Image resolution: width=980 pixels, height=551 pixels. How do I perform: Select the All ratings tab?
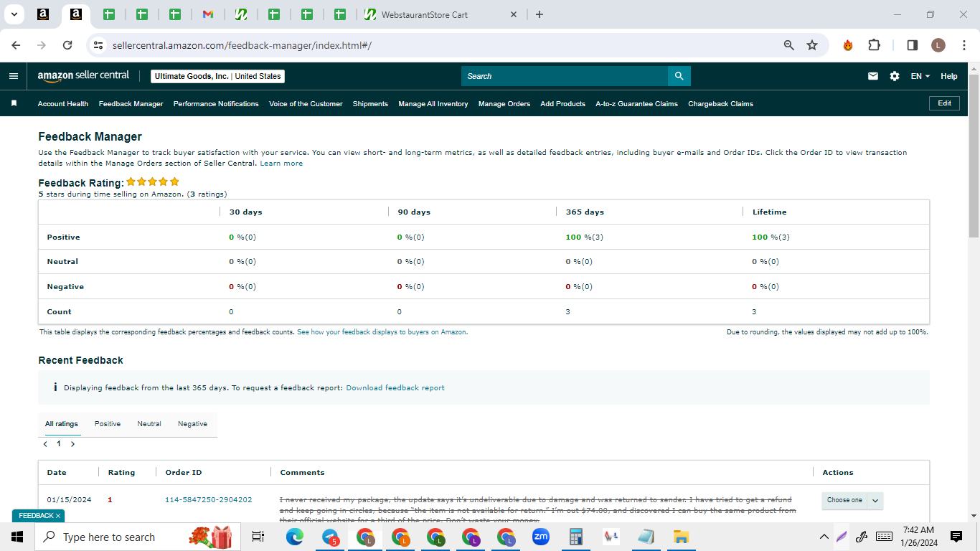pos(62,424)
